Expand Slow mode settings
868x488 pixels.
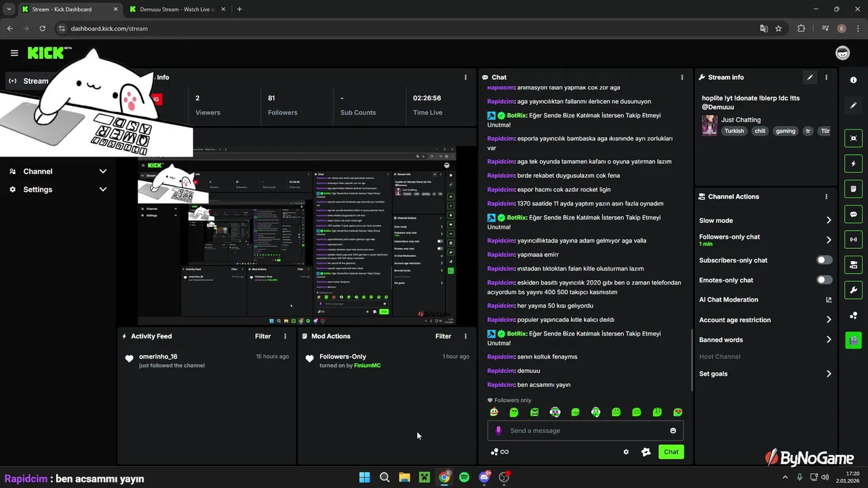click(829, 220)
